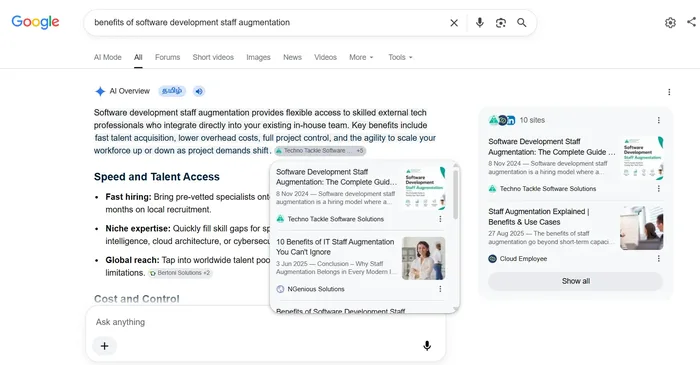The image size is (700, 365).
Task: Click the Niche expertise bullet text
Action: coord(188,235)
